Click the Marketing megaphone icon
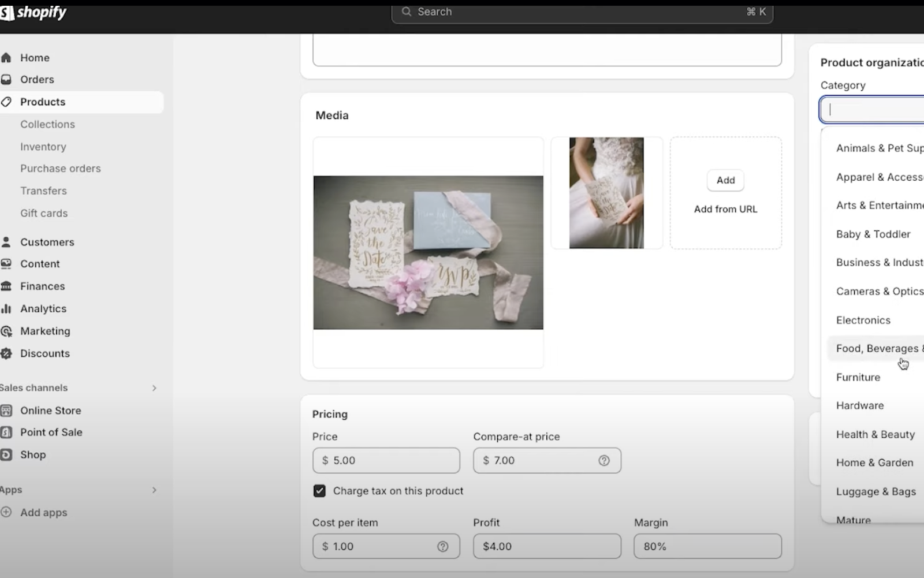This screenshot has width=924, height=578. 6,331
